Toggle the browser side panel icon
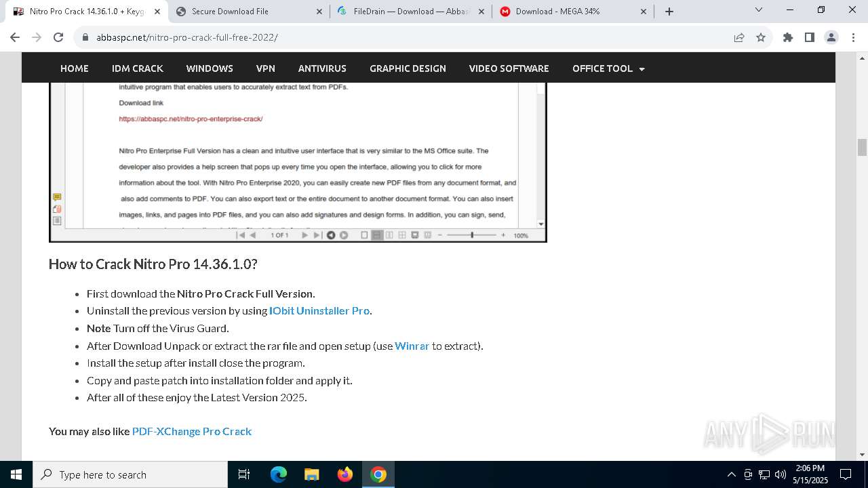This screenshot has width=868, height=488. tap(809, 37)
